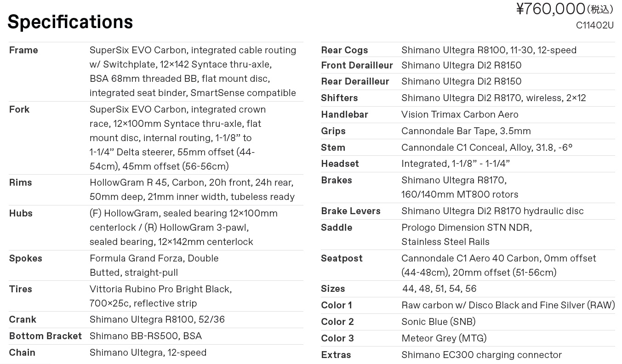The image size is (622, 364).
Task: Click Shifters Di2 R8170 wireless text
Action: coord(494,98)
